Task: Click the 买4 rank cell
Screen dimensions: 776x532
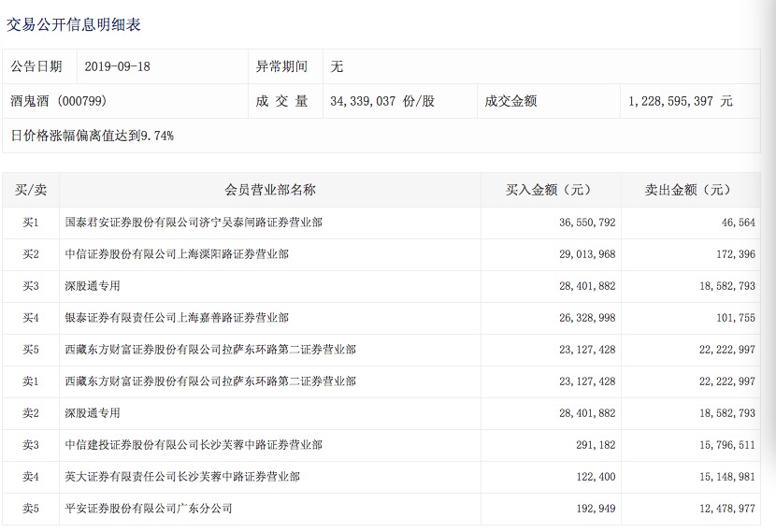Action: (31, 318)
